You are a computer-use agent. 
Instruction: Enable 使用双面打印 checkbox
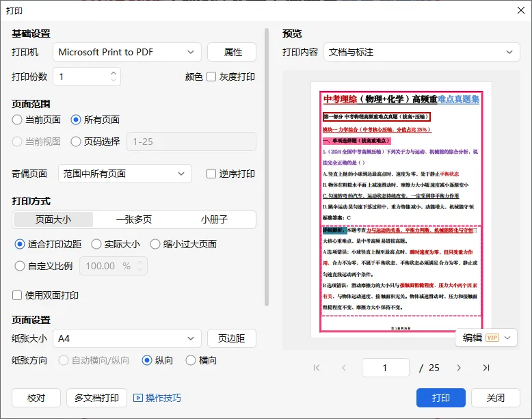17,295
